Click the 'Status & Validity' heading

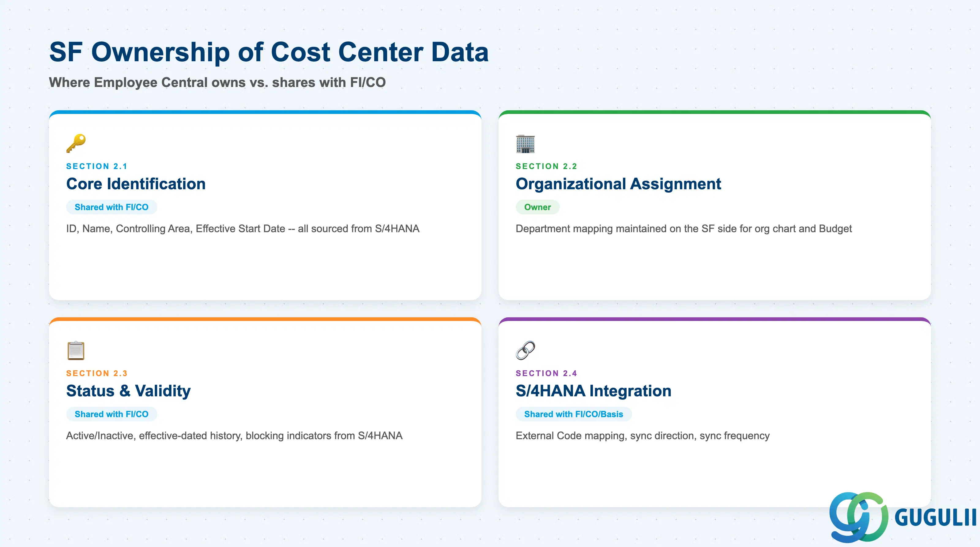point(128,391)
